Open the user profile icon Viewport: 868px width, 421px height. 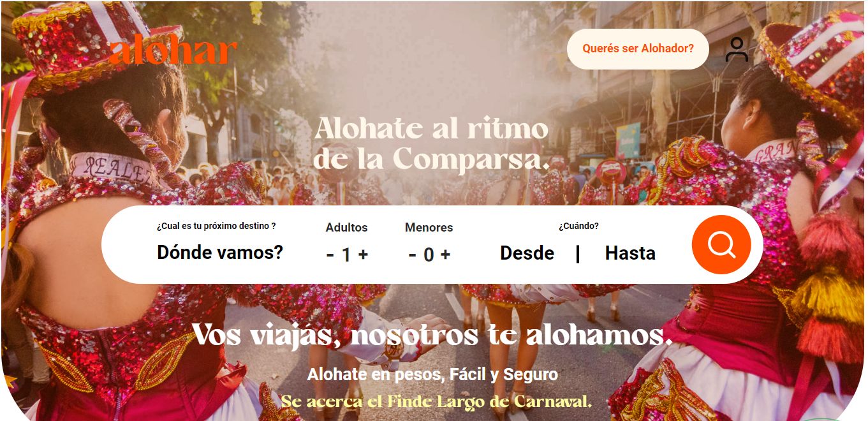click(x=737, y=49)
